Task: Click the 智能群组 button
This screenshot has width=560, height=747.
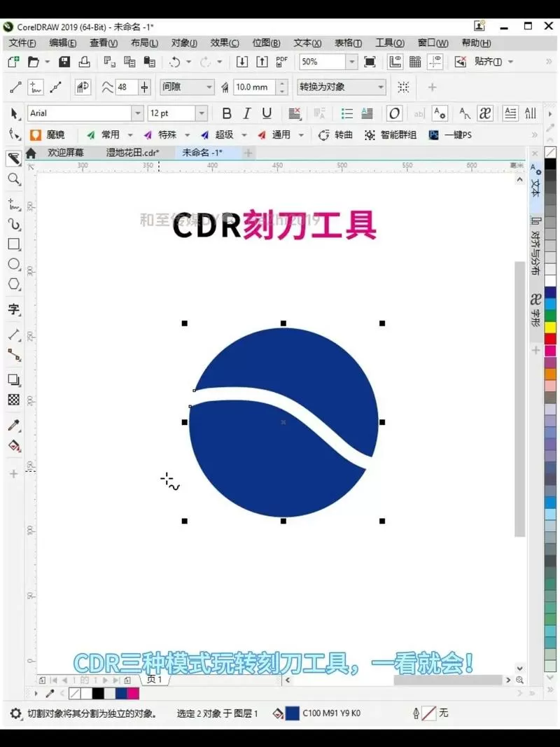Action: click(x=391, y=135)
